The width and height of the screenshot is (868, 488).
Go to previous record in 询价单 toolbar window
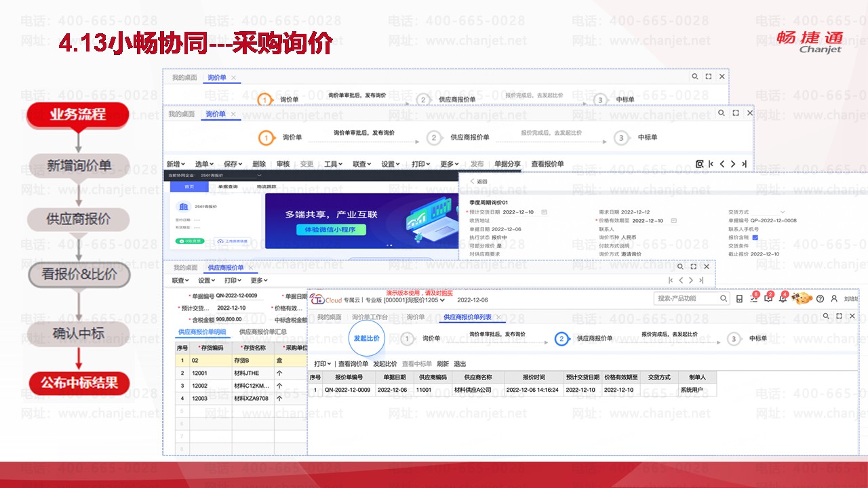tap(722, 164)
